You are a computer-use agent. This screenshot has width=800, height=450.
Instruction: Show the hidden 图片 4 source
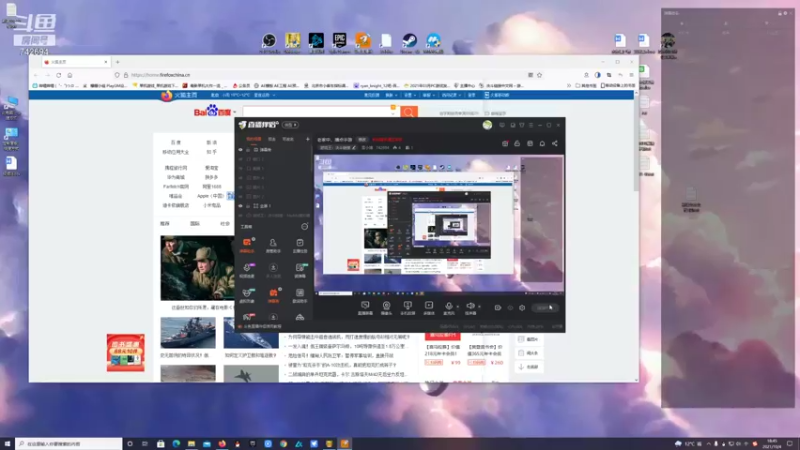[240, 178]
